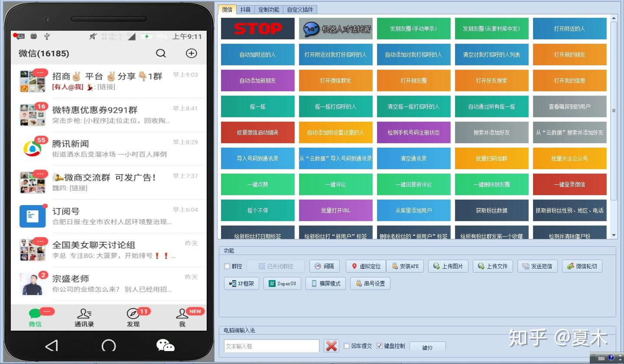Click the 发送短信 send SMS button
The image size is (624, 364).
pyautogui.click(x=537, y=266)
